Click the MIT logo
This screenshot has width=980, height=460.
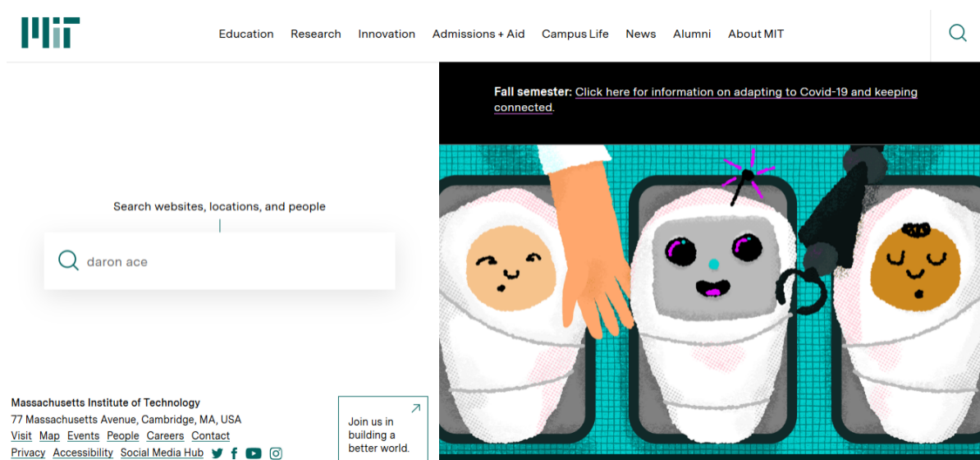pos(50,33)
